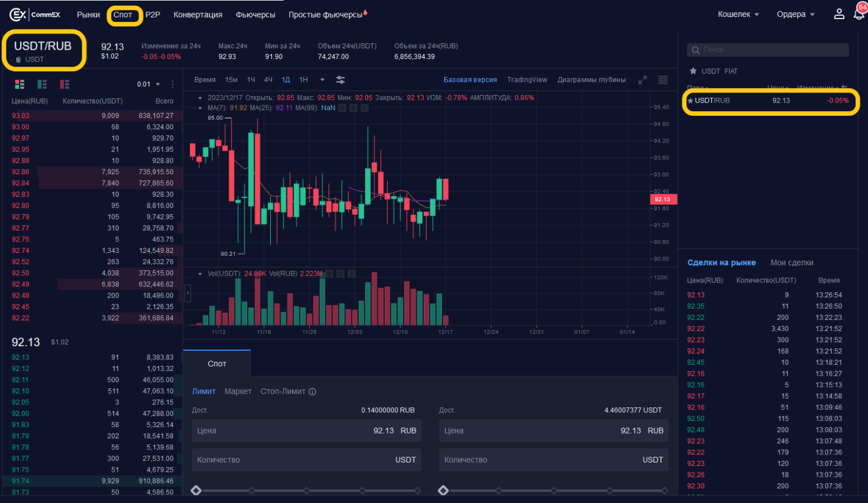868x503 pixels.
Task: Open MA indicator settings gear icon
Action: pyautogui.click(x=354, y=108)
